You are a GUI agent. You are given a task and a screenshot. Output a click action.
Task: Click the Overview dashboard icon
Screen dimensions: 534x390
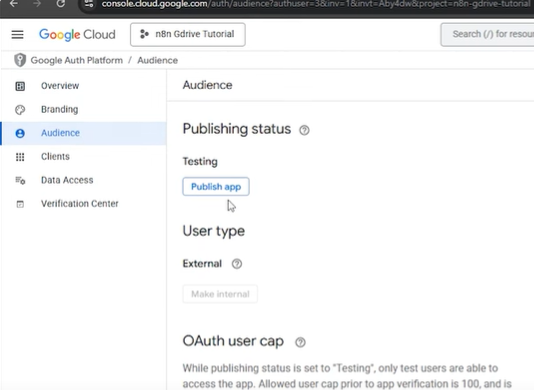pyautogui.click(x=20, y=86)
